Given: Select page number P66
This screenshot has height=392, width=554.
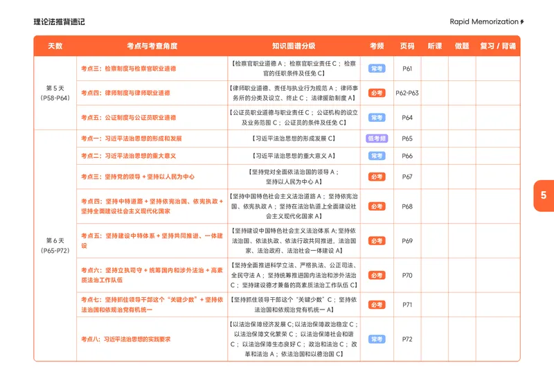Looking at the screenshot, I should click(407, 156).
